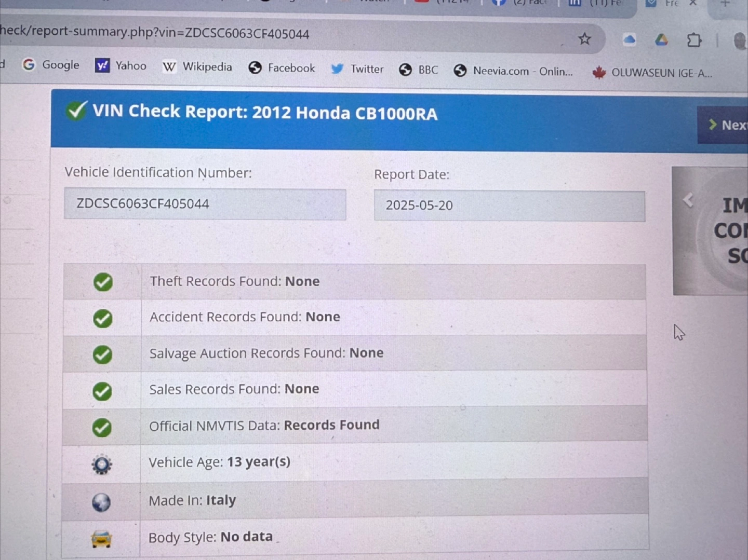Click the address bar URL
Viewport: 748px width, 560px height.
click(155, 33)
